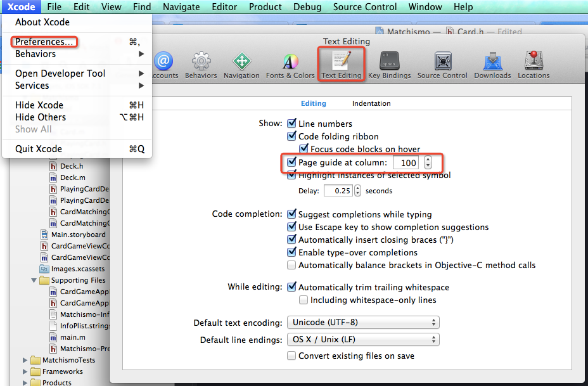Image resolution: width=588 pixels, height=386 pixels.
Task: Open the Source Control preferences pane
Action: pyautogui.click(x=442, y=65)
